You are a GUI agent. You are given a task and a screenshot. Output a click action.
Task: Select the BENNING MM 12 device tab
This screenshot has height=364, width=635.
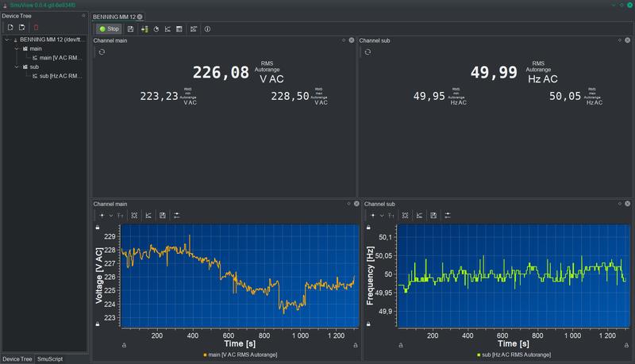(114, 17)
